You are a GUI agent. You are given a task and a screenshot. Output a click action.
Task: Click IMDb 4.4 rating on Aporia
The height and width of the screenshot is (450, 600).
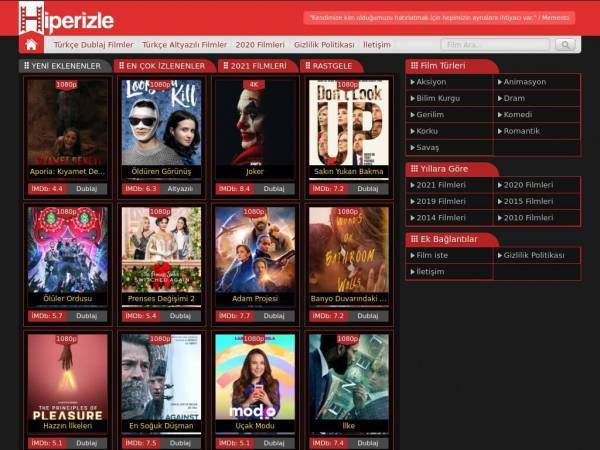tap(47, 189)
